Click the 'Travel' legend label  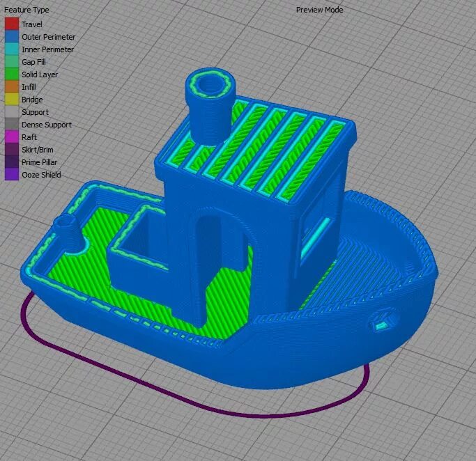click(32, 24)
